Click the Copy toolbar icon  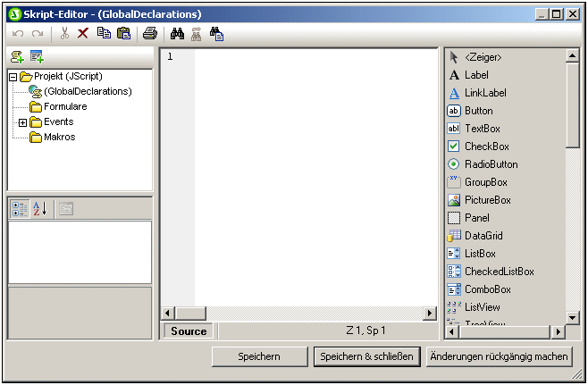tap(104, 33)
